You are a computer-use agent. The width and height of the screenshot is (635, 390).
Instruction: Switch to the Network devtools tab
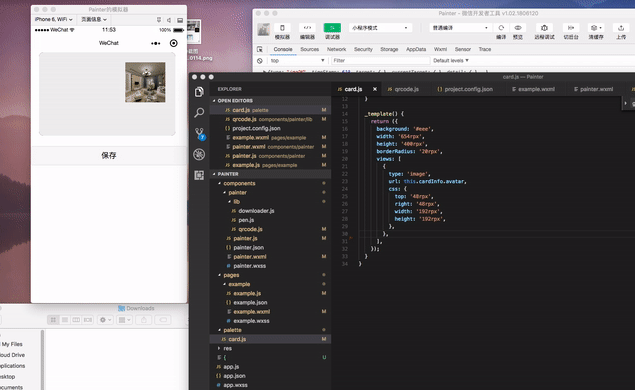coord(337,49)
